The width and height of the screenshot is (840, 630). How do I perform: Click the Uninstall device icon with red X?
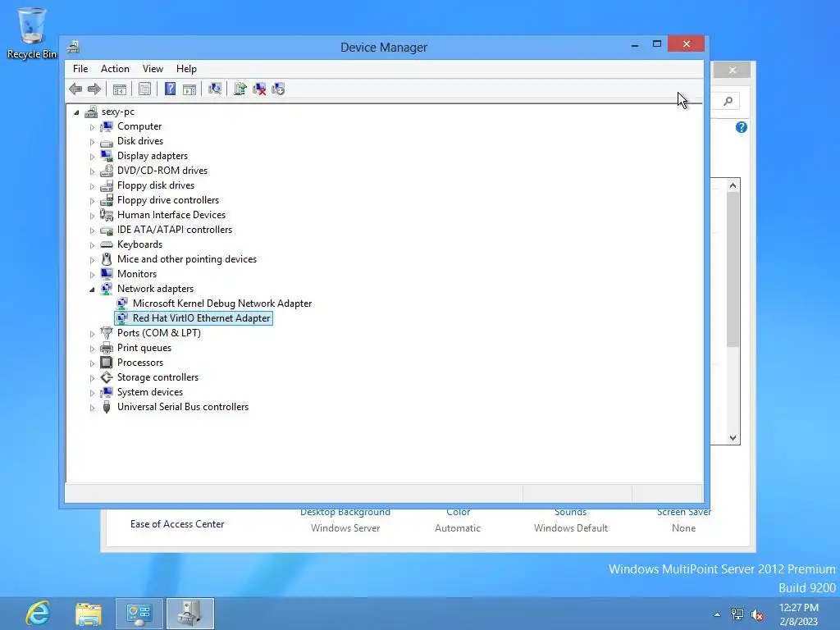259,89
